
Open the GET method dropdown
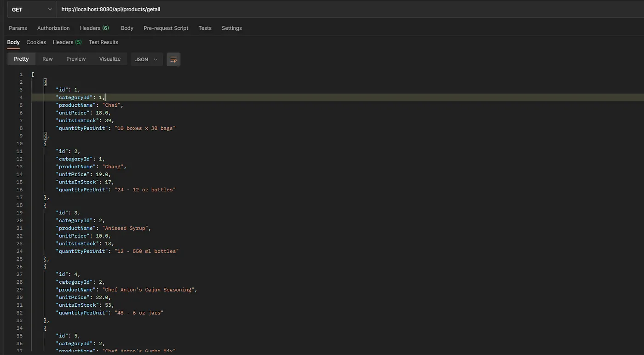coord(32,9)
